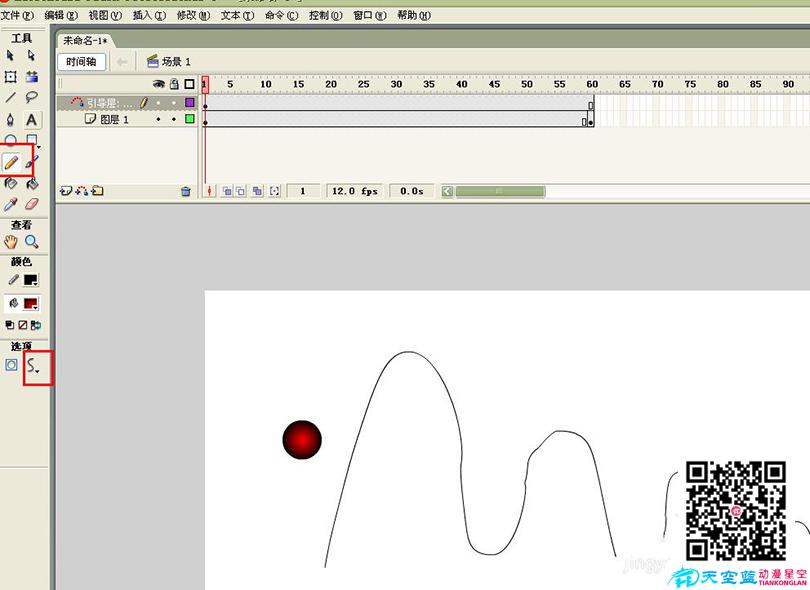Toggle visibility dot of guide layer
Screen dimensions: 810x590
[x=159, y=103]
